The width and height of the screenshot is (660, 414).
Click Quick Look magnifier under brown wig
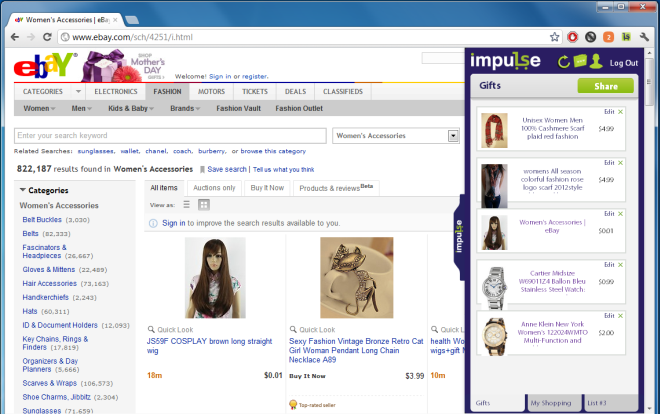click(x=151, y=329)
